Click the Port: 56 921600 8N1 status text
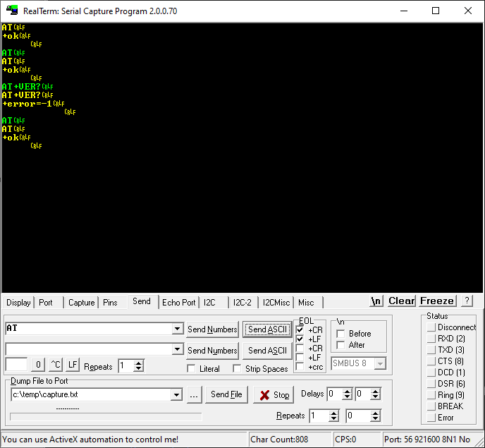Screen dimensions: 485x448 [427, 440]
